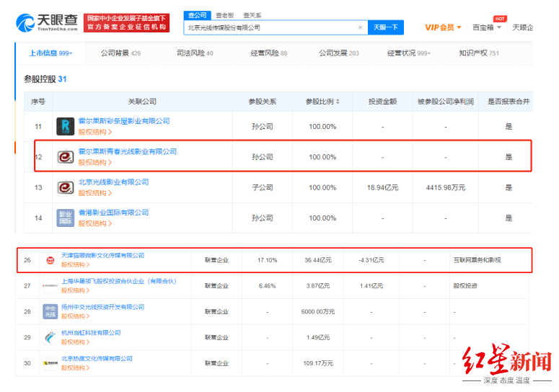559x392 pixels.
Task: Switch to 查老板 search tab
Action: click(225, 15)
